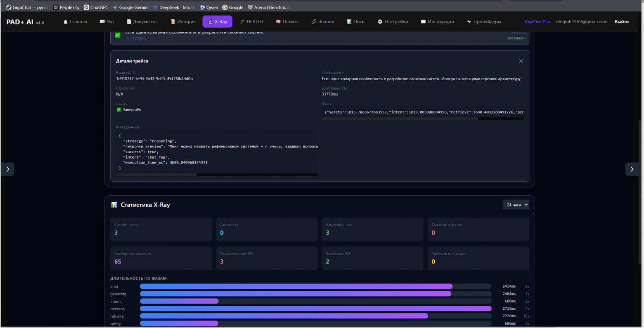Click the Активных WS stat card

pyautogui.click(x=373, y=258)
